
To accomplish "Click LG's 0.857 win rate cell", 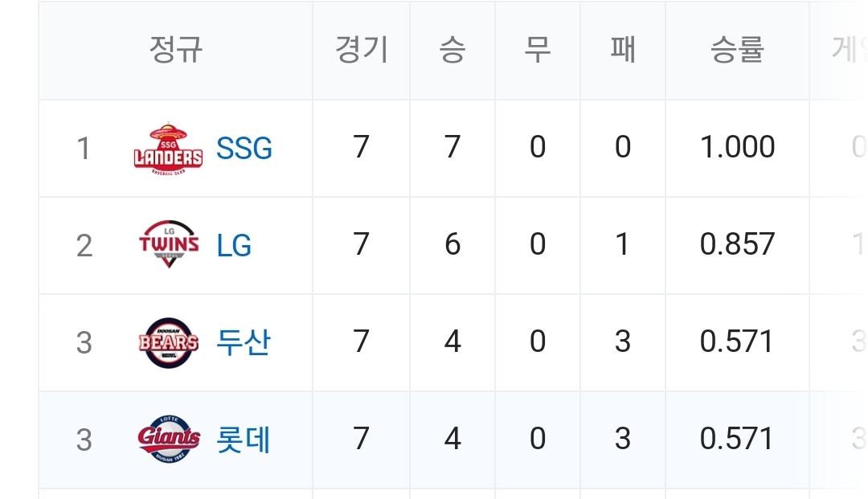I will pos(737,244).
